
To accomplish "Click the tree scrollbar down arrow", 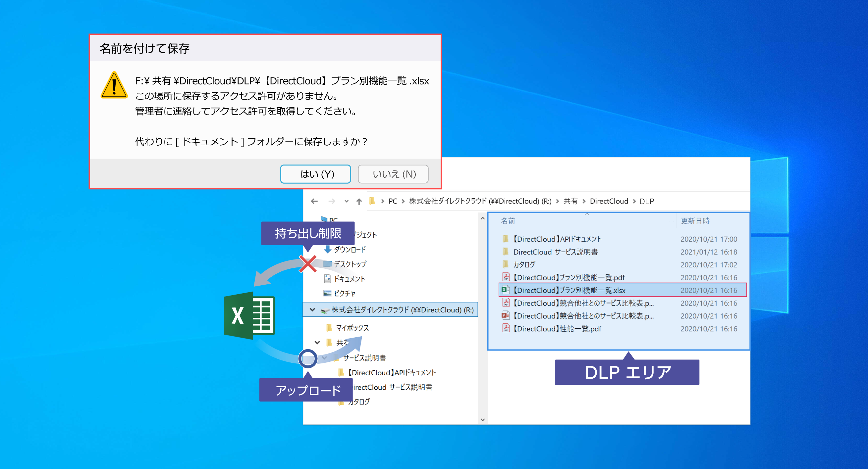I will click(483, 419).
